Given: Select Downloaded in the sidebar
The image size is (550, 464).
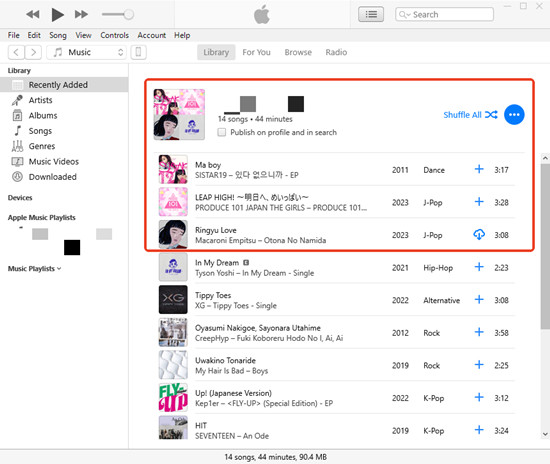Looking at the screenshot, I should tap(53, 177).
